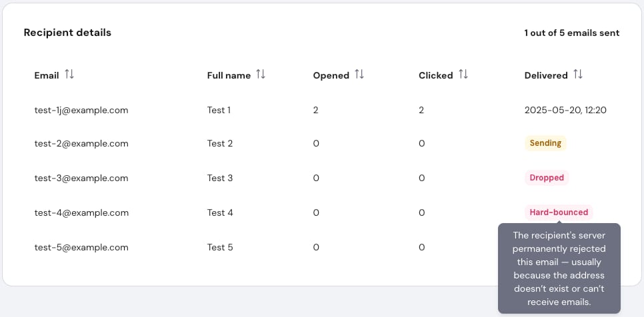Sort recipients by Email column arrows
644x317 pixels.
coord(69,75)
